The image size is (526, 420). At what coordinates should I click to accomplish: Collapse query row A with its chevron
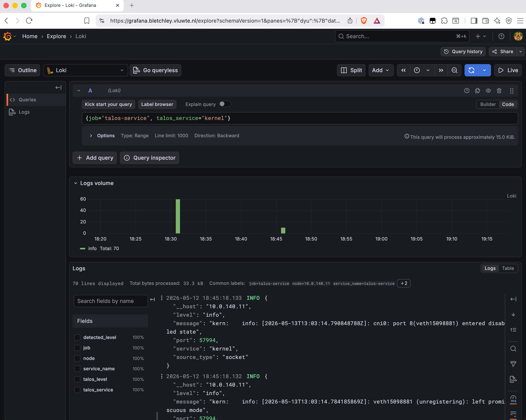pyautogui.click(x=79, y=91)
